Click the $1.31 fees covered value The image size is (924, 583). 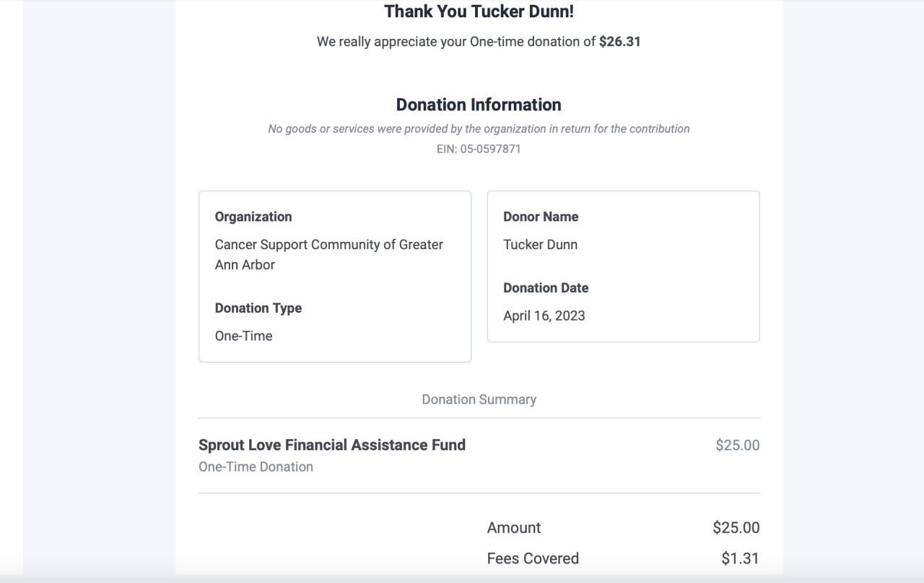[x=740, y=558]
